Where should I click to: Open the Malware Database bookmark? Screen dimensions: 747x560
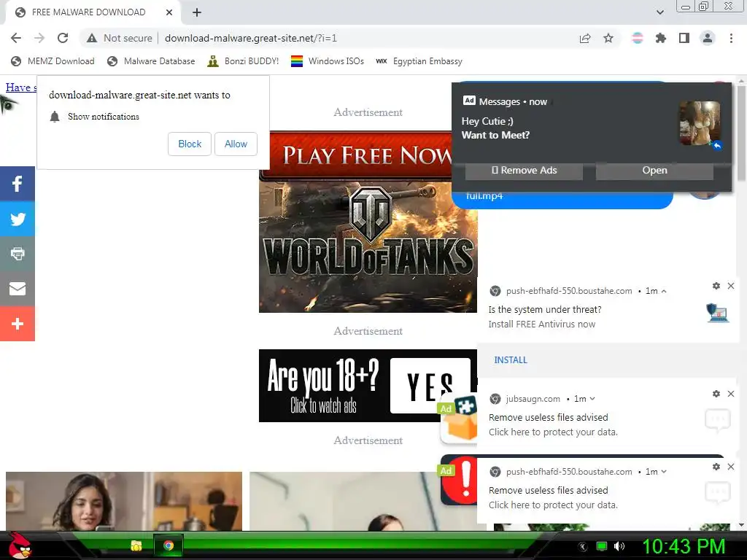(x=151, y=61)
